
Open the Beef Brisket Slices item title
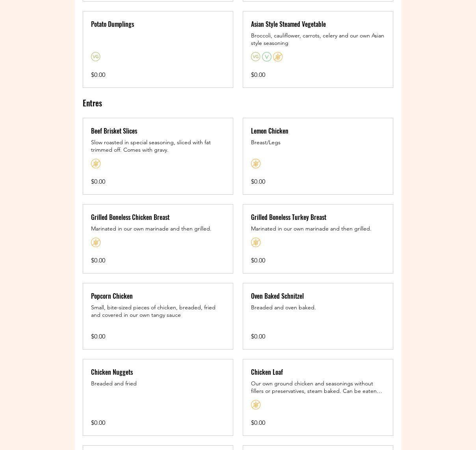tap(114, 131)
